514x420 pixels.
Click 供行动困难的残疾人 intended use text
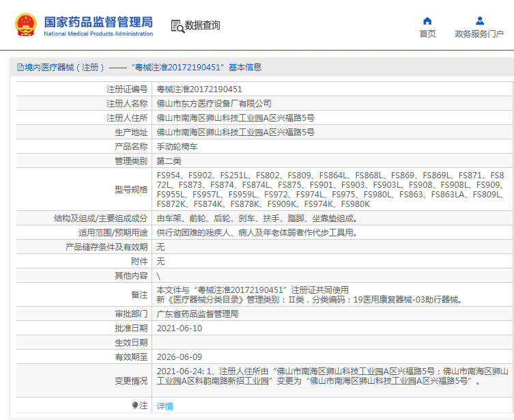[x=257, y=233]
